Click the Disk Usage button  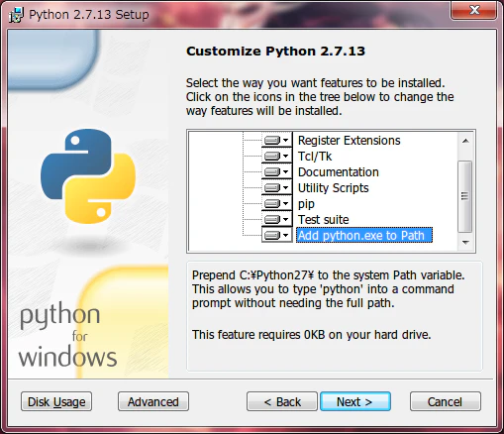[x=56, y=401]
